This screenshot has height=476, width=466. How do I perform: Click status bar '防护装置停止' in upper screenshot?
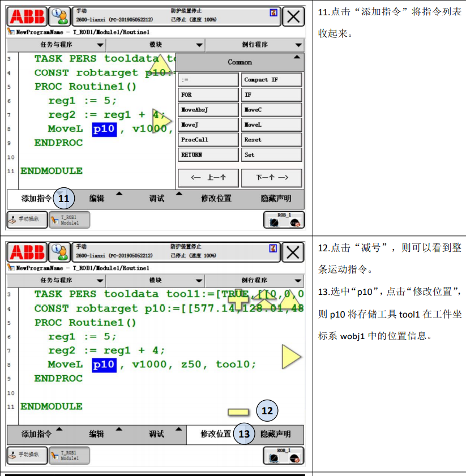[186, 11]
